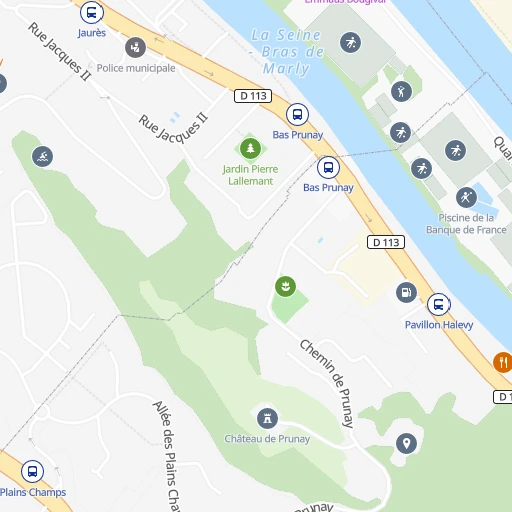This screenshot has height=512, width=512.
Task: Open the Pavillon Halevy bus stop icon
Action: 439,304
